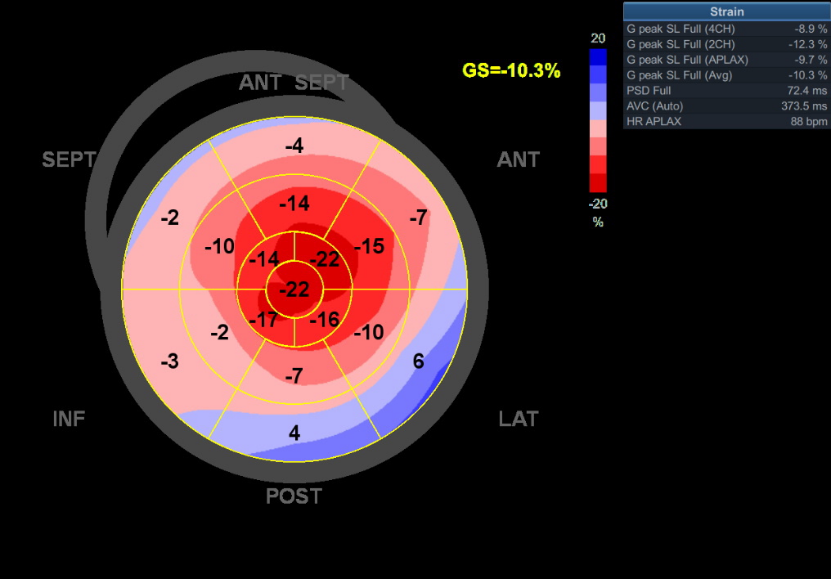Click the -8.9 % value
The image size is (831, 579).
point(810,29)
